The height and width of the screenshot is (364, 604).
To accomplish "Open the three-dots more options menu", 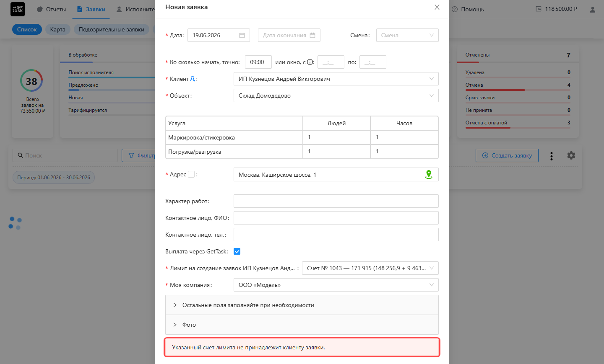I will pos(552,156).
